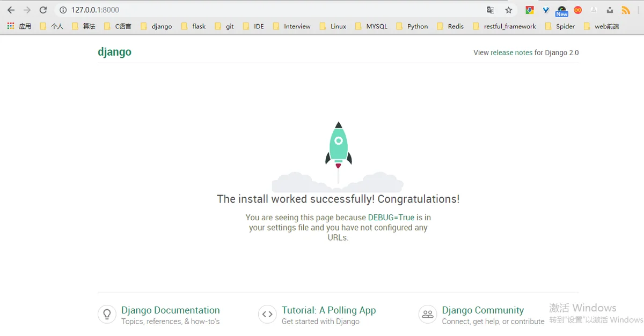Screen dimensions: 644x336
Task: Open the web前端 bookmark folder
Action: tap(601, 26)
